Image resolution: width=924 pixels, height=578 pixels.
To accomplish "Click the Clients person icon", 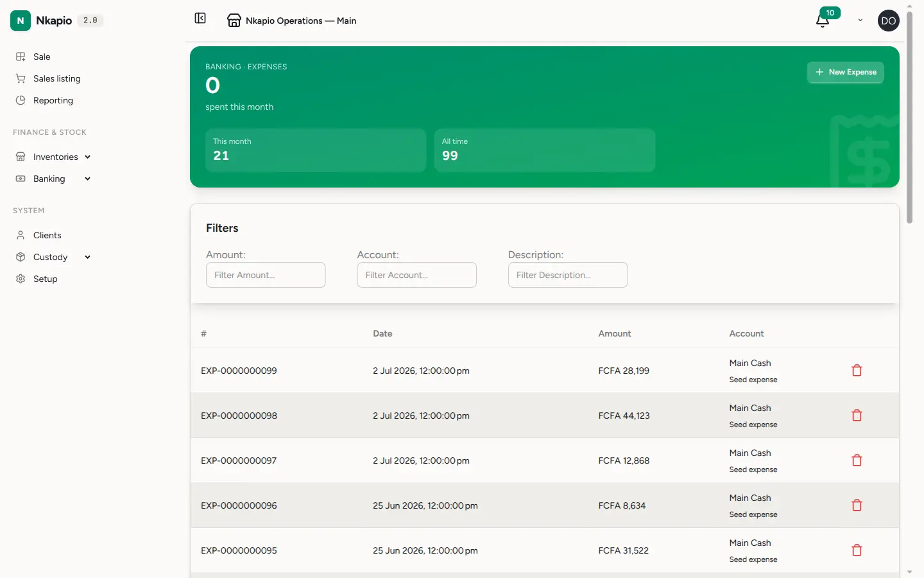I will [21, 235].
